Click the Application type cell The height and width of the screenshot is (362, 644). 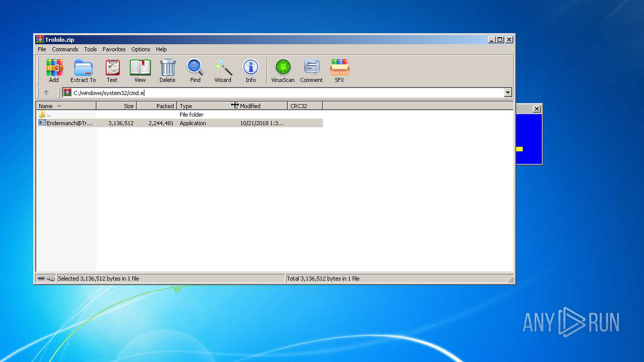coord(193,123)
